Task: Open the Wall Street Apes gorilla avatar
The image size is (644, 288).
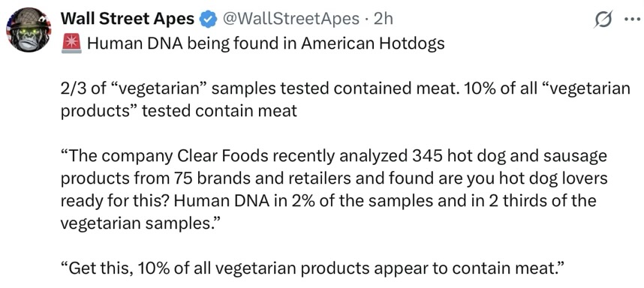Action: 29,30
